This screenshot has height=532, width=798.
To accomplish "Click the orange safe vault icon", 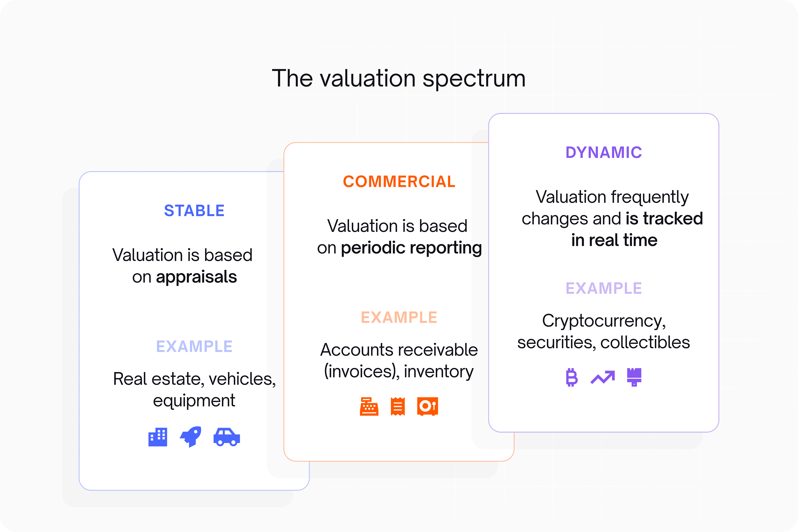I will (x=428, y=406).
